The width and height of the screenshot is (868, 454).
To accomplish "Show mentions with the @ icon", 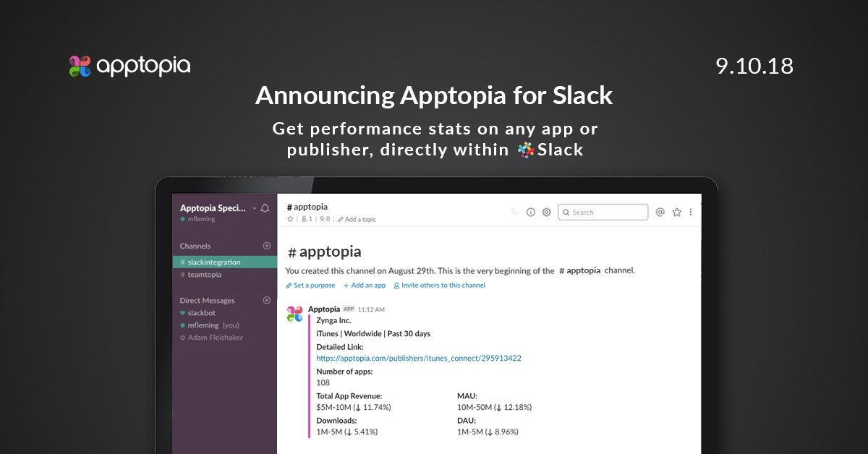I will (660, 213).
